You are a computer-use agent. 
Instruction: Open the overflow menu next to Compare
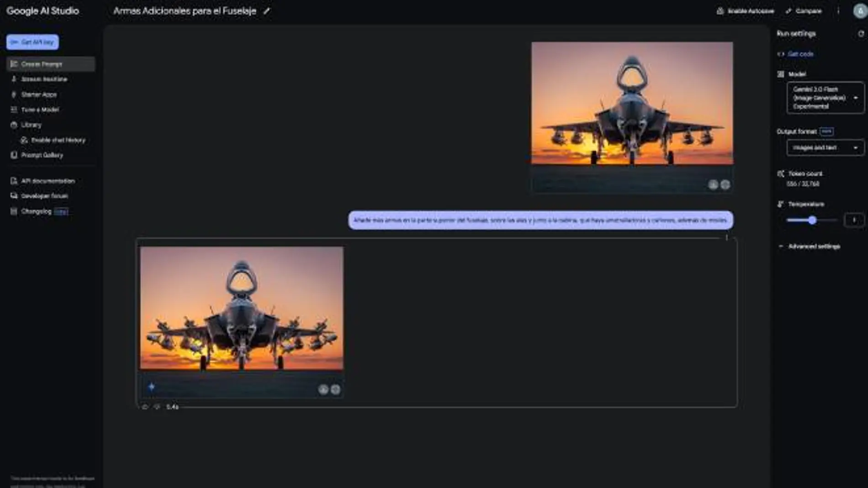(x=838, y=11)
